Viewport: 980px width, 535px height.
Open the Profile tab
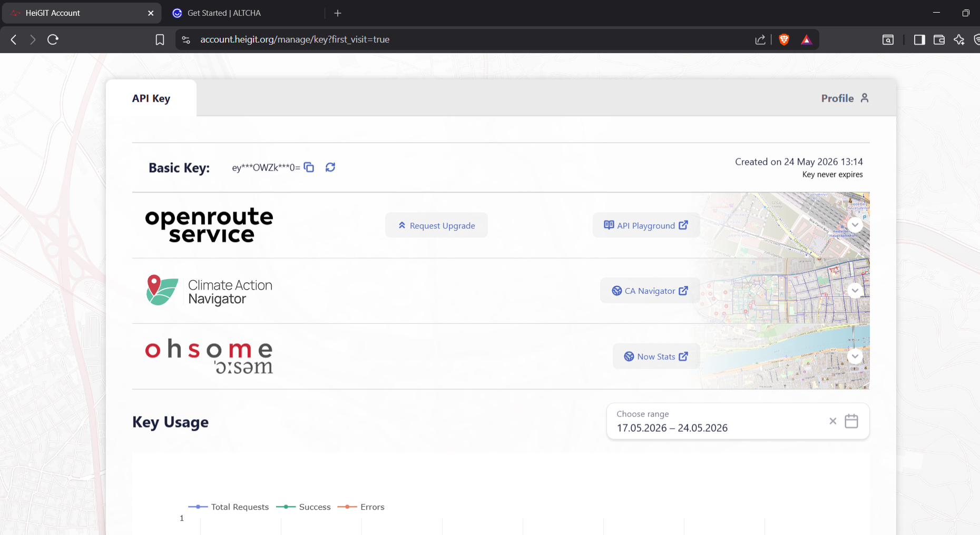tap(845, 98)
